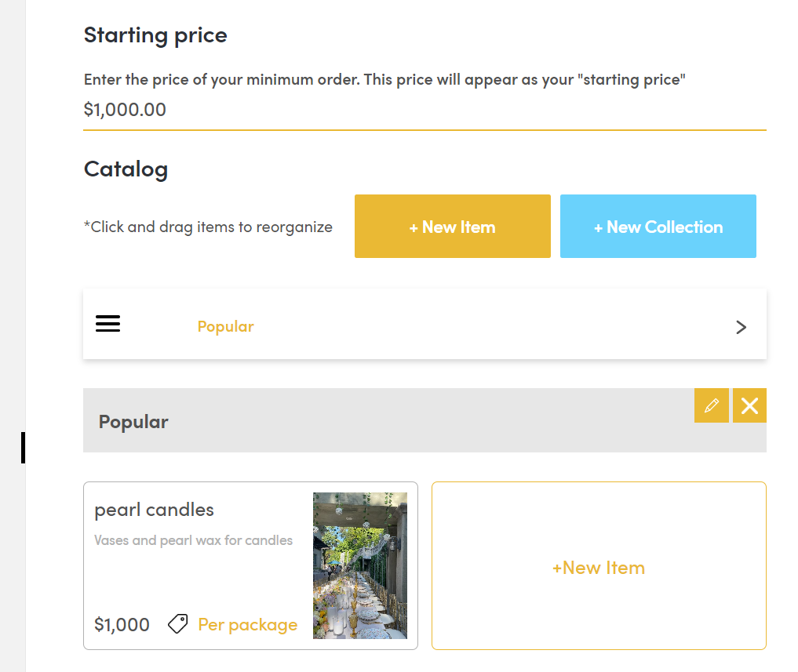
Task: Click the Starting price heading
Action: pyautogui.click(x=155, y=35)
